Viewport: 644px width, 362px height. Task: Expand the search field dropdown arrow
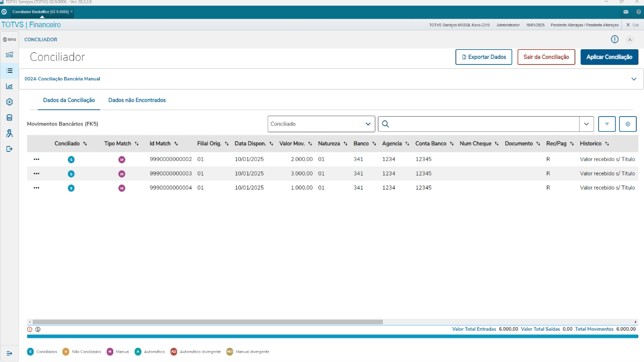[587, 124]
